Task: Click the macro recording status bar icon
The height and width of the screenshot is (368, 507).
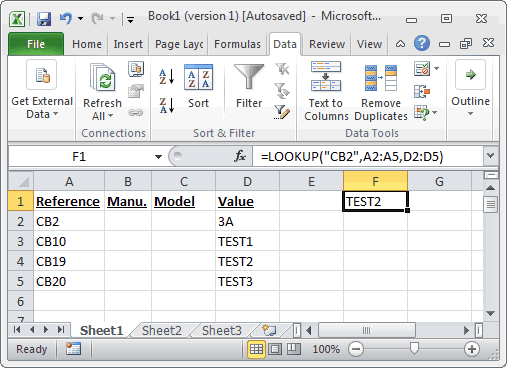Action: tap(73, 349)
